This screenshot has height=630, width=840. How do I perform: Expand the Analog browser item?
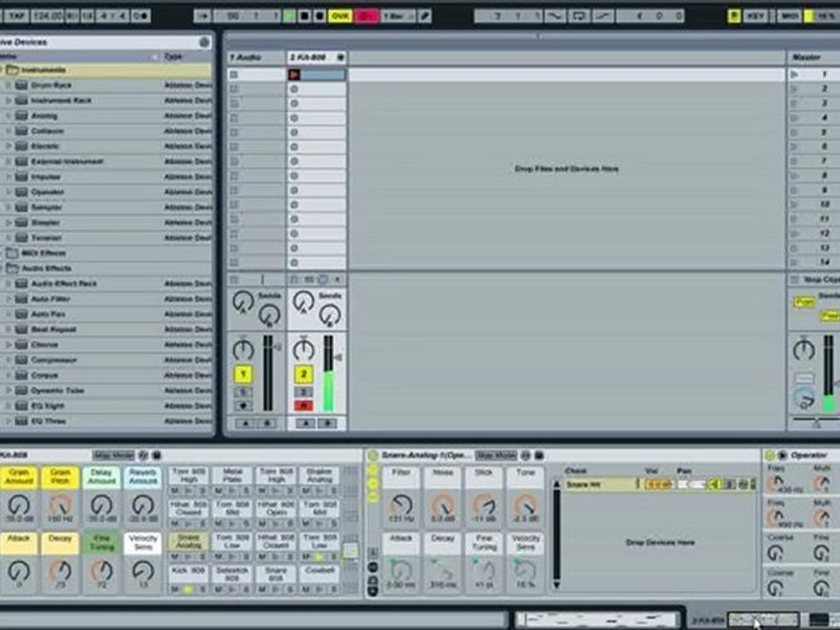coord(8,115)
